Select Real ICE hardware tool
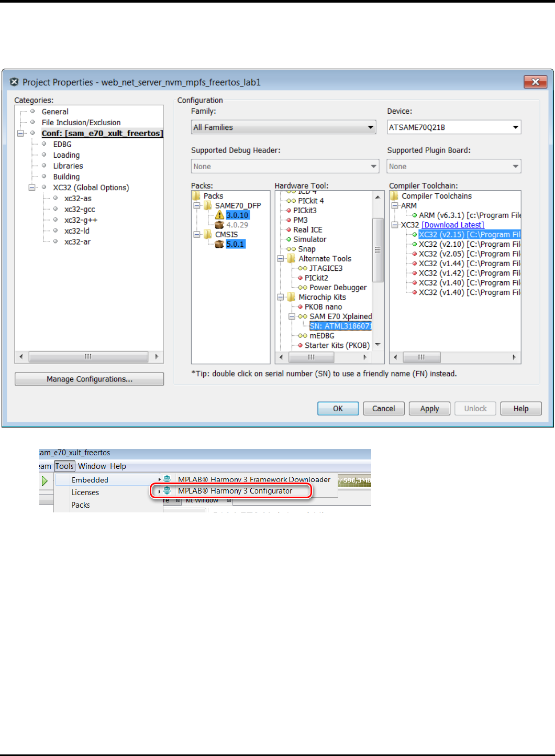This screenshot has width=555, height=756. pyautogui.click(x=308, y=230)
